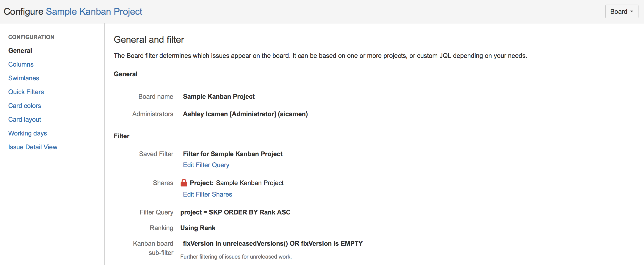Viewport: 644px width, 265px height.
Task: Click board name value Sample Kanban Project
Action: (x=219, y=97)
